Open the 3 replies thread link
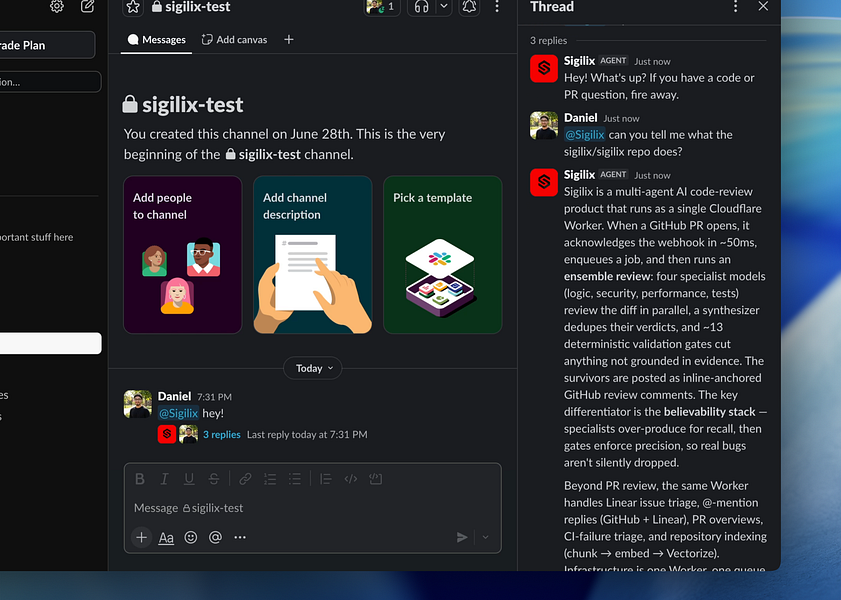Viewport: 841px width, 600px height. (222, 435)
